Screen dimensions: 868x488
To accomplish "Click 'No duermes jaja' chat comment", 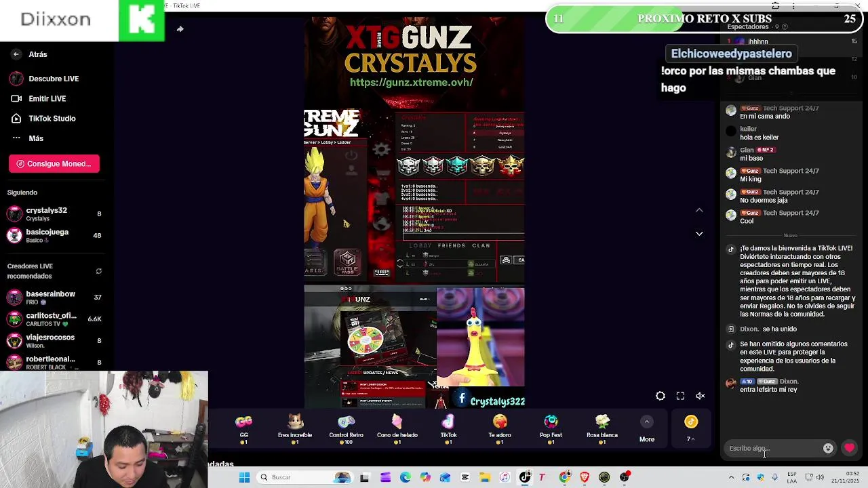I will [764, 200].
